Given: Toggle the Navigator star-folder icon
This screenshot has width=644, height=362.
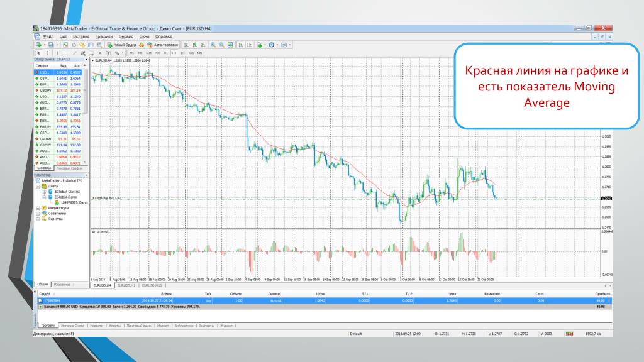Looking at the screenshot, I should pos(82,45).
